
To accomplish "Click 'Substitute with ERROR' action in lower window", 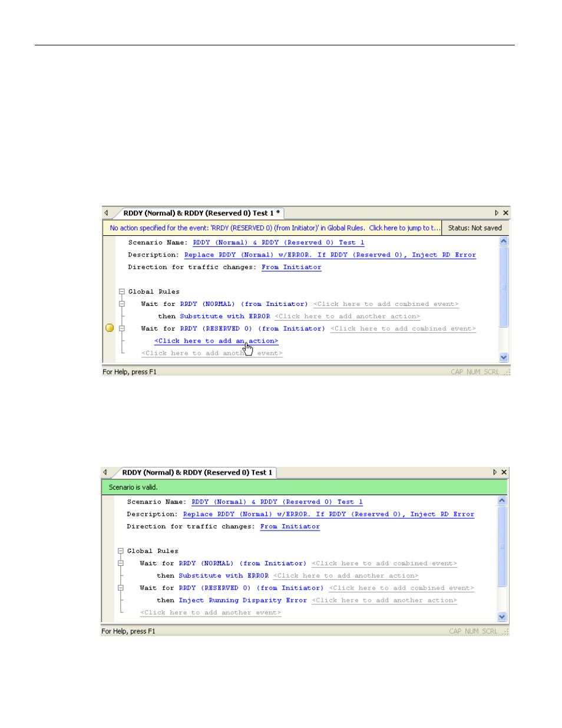I will pos(224,575).
